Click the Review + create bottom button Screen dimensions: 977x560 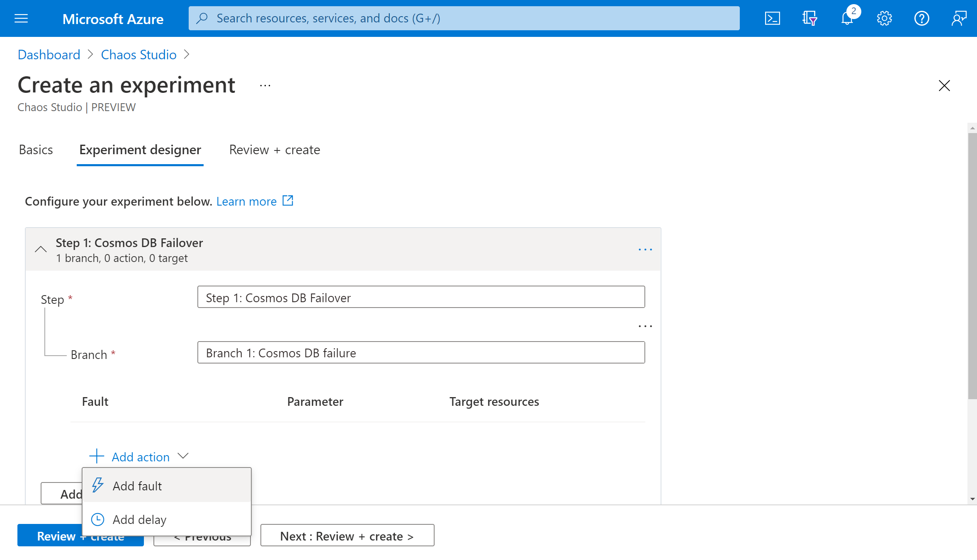pos(80,535)
